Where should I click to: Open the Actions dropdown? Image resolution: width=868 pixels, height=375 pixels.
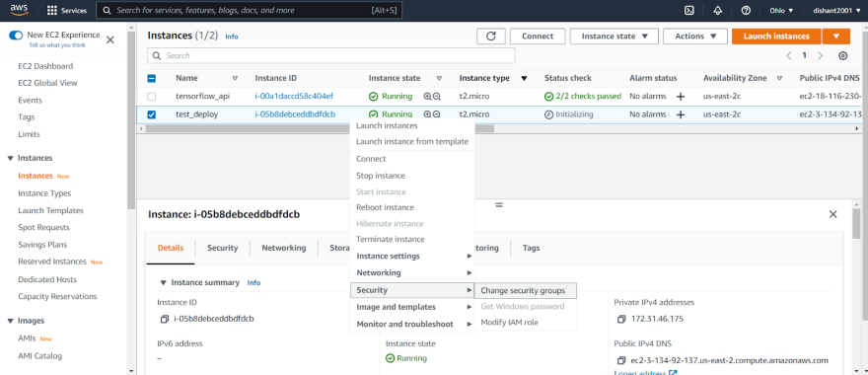pyautogui.click(x=695, y=36)
